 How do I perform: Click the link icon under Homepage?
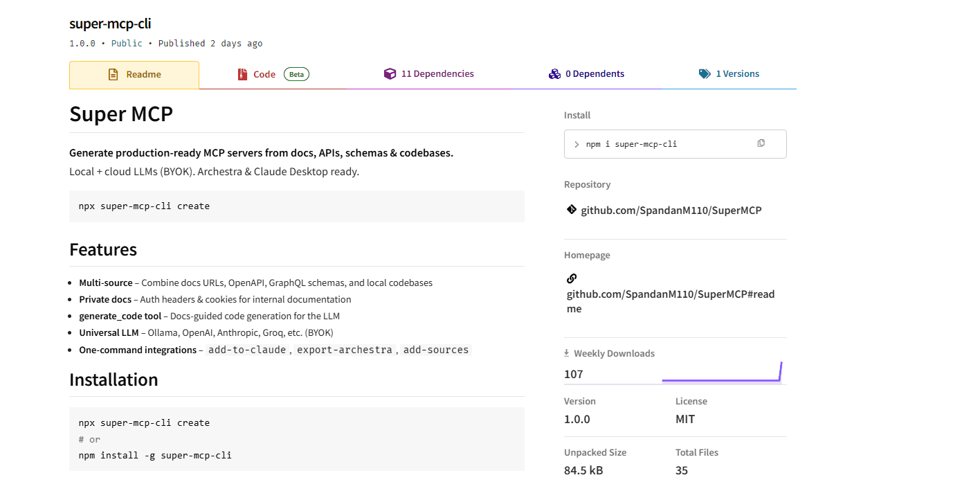tap(571, 278)
